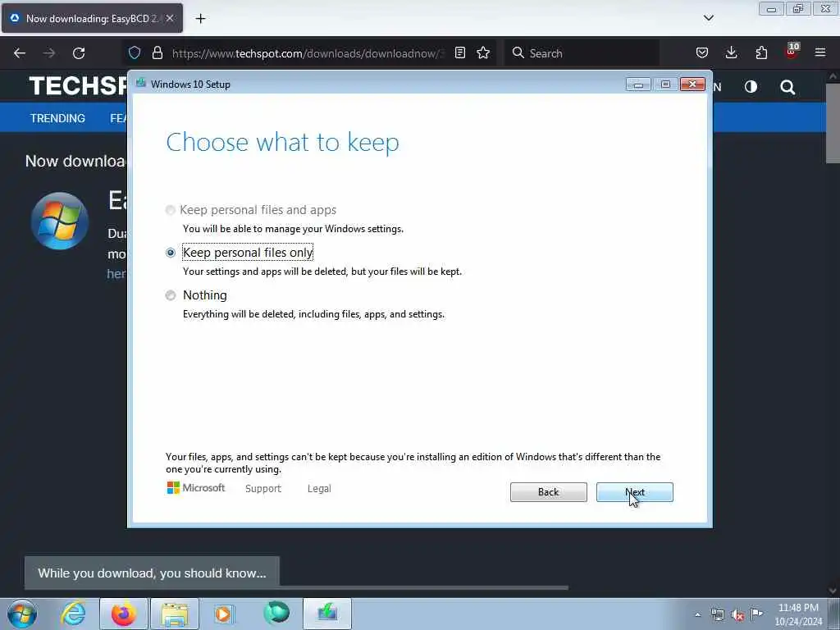Screen dimensions: 840x630
Task: Open Windows Media Player taskbar icon
Action: (x=225, y=614)
